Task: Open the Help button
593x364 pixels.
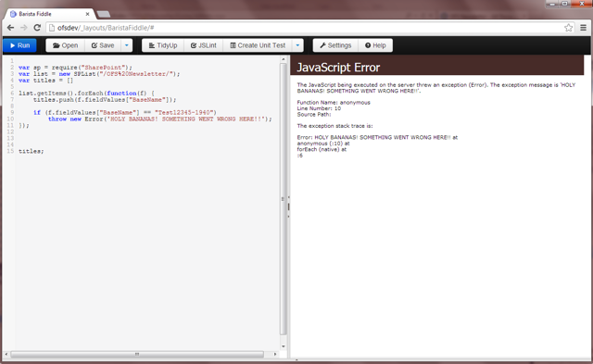Action: [375, 45]
